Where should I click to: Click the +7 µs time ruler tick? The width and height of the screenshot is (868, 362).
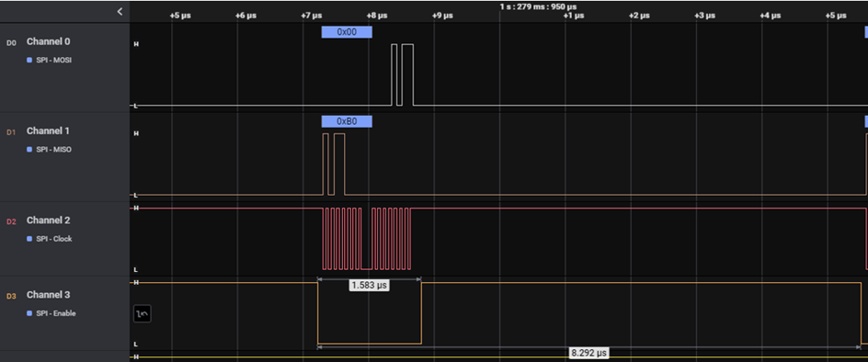311,16
